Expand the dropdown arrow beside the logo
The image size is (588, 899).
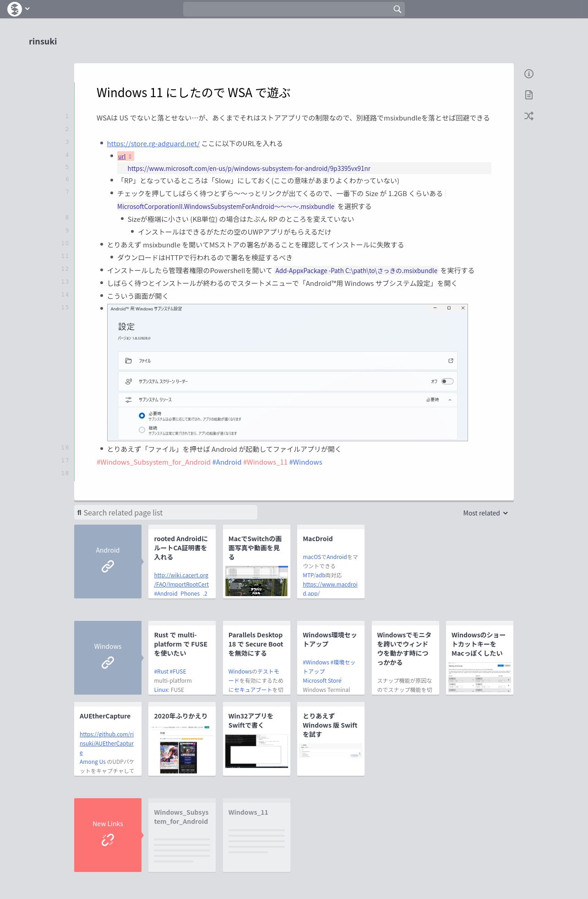(x=27, y=9)
